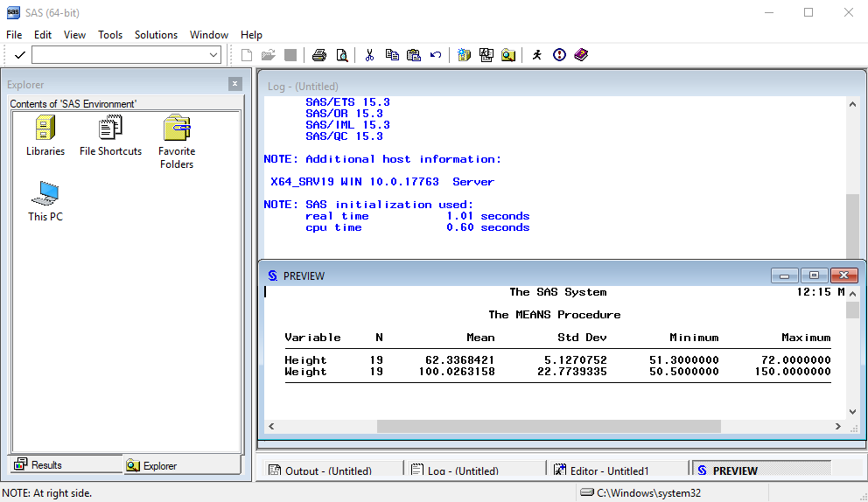
Task: Open the Solutions menu
Action: tap(156, 35)
